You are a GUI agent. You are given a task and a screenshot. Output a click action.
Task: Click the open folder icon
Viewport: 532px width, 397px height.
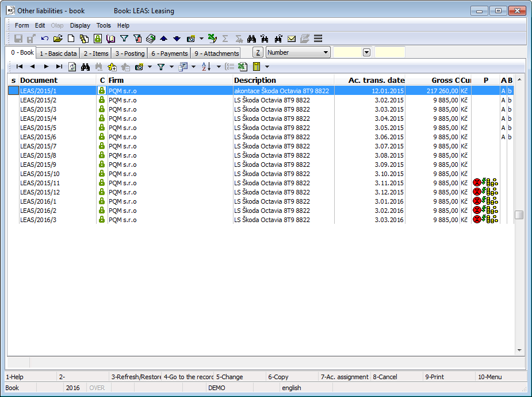(58, 39)
